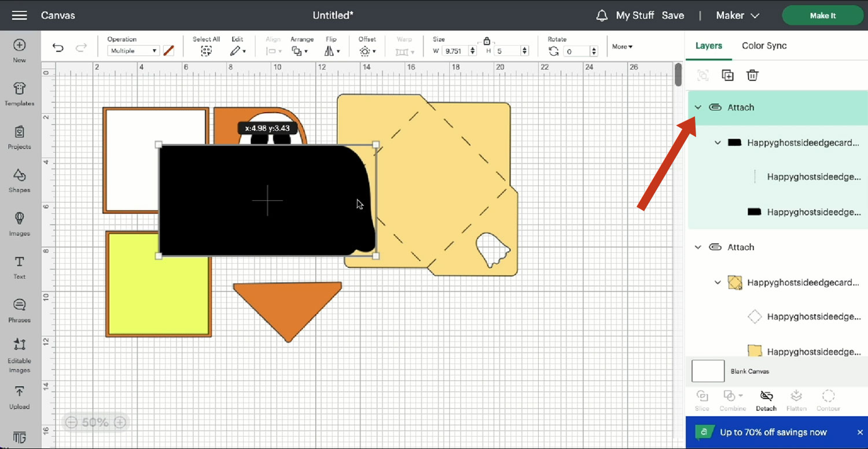
Task: Click the Upload icon
Action: (x=19, y=396)
